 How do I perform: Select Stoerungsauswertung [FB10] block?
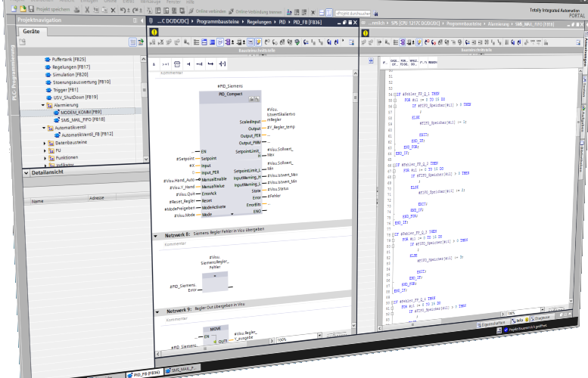78,82
